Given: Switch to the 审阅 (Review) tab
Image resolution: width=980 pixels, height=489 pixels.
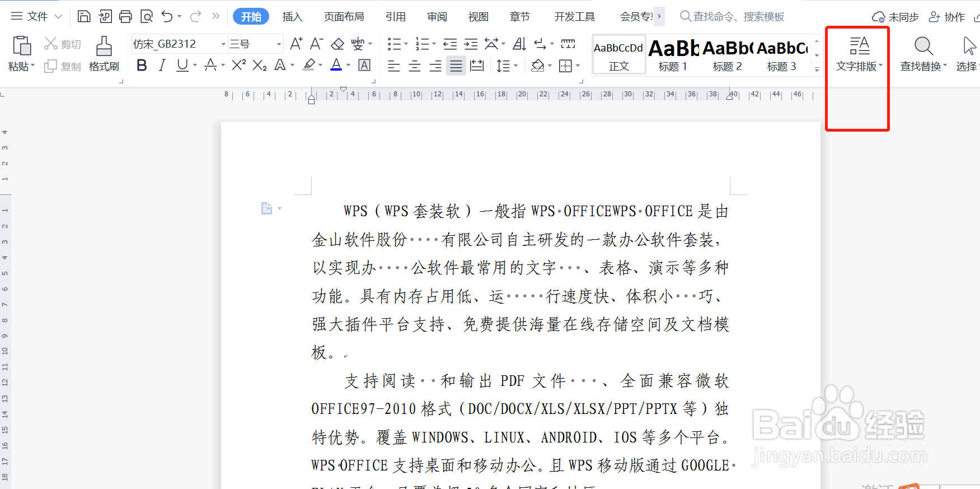Looking at the screenshot, I should [437, 17].
